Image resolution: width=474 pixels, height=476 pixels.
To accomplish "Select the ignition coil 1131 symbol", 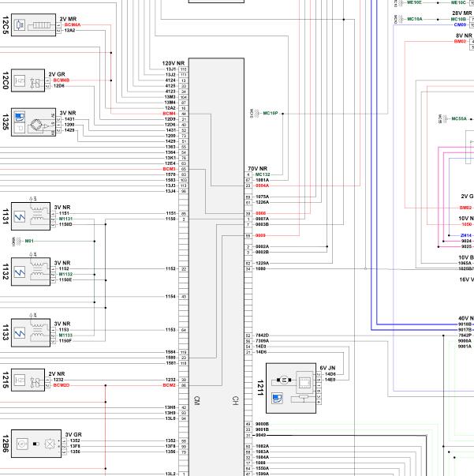I will point(31,216).
